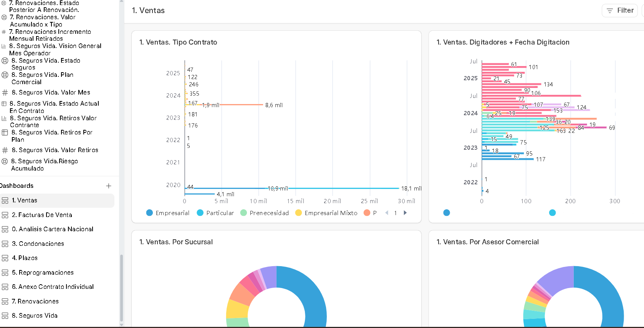
Task: Toggle cyan legend dot in Digitadores chart
Action: 552,213
